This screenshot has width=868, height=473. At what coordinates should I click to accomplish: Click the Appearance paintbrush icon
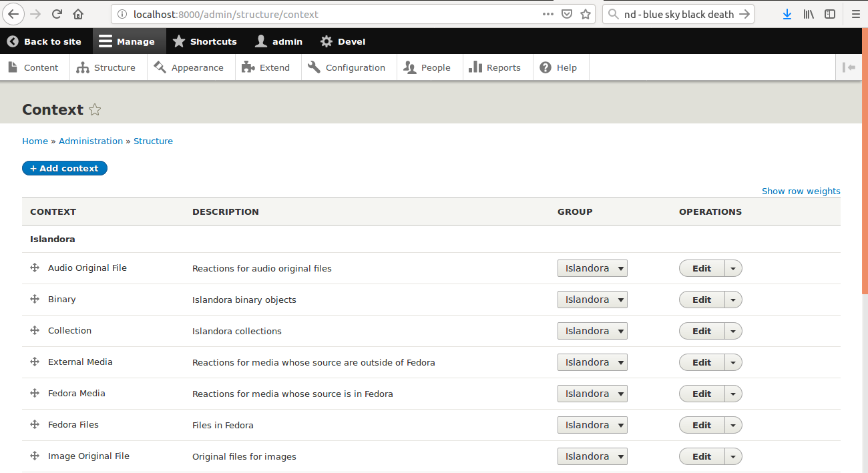tap(160, 67)
